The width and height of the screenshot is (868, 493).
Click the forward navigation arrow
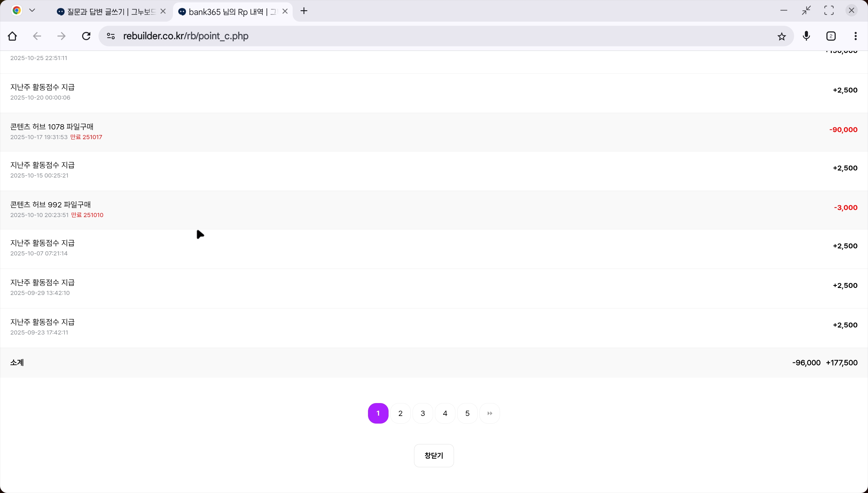coord(61,36)
